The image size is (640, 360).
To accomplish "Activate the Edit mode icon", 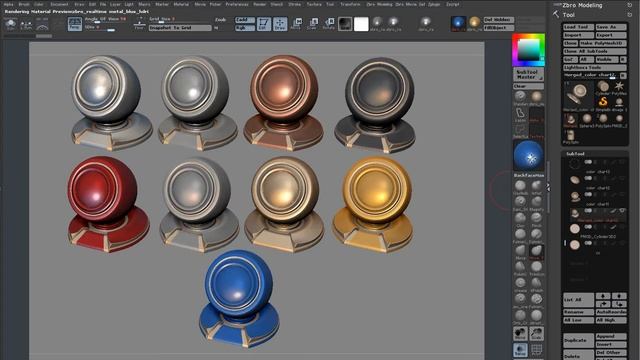I will tap(264, 23).
